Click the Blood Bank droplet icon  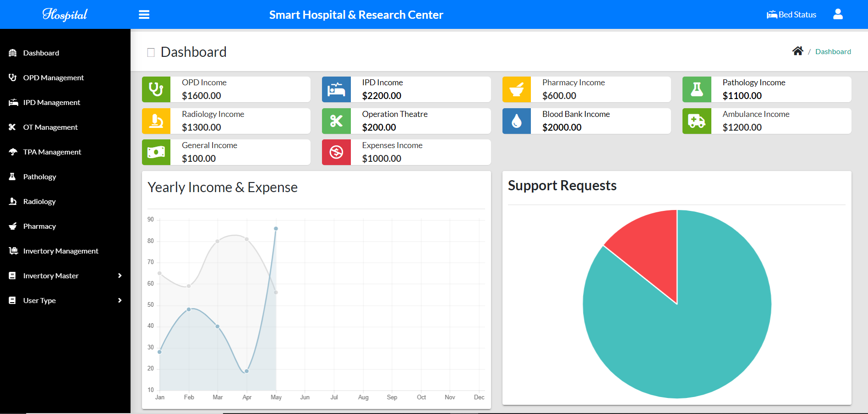coord(517,121)
